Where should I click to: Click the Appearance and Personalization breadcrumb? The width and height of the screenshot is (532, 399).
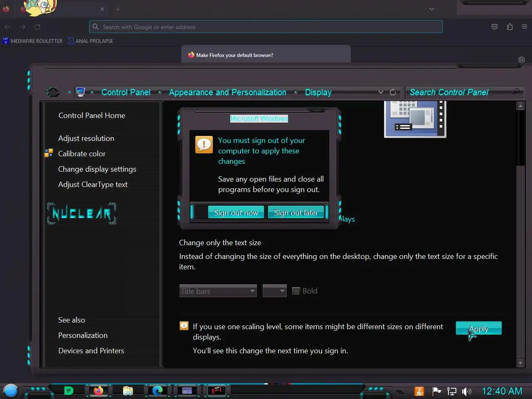[227, 92]
